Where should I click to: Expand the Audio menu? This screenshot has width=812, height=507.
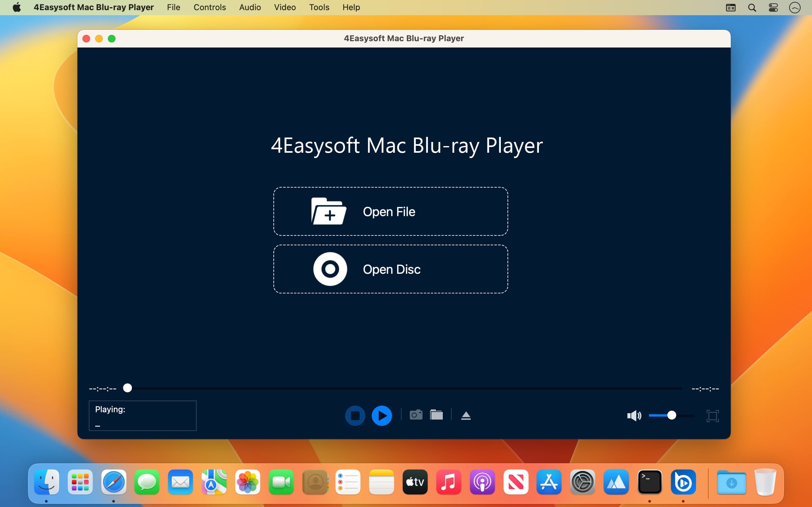pos(250,7)
